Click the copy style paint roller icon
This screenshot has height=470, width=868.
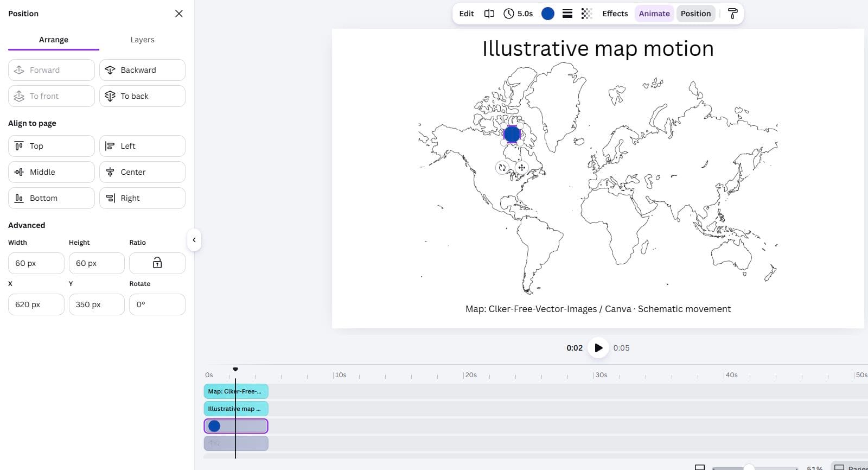pos(732,14)
